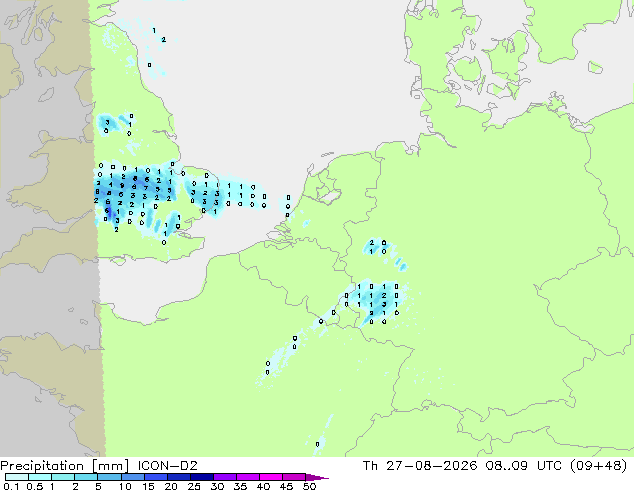Pick the legend swatch between 1 and 2
This screenshot has width=634, height=490.
[63, 477]
